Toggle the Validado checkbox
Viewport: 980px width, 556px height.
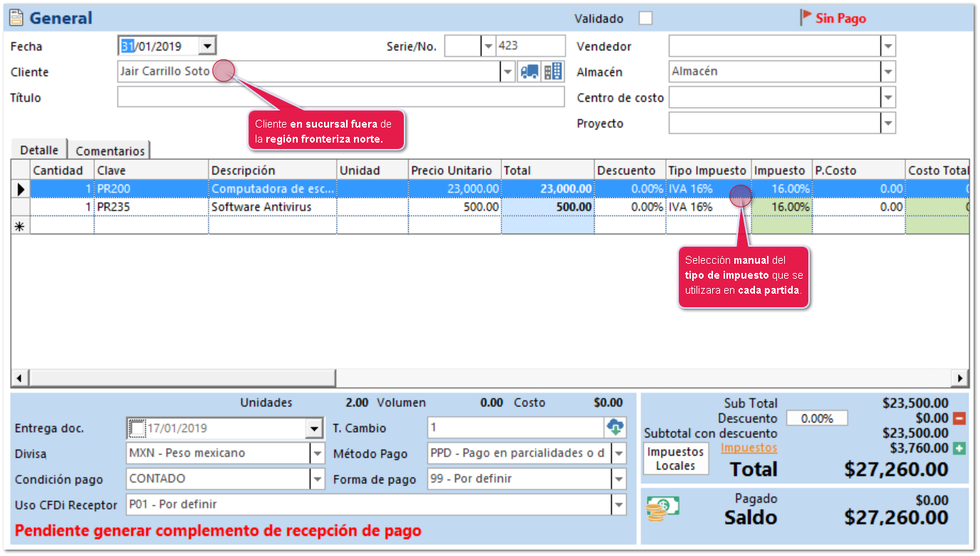point(645,19)
